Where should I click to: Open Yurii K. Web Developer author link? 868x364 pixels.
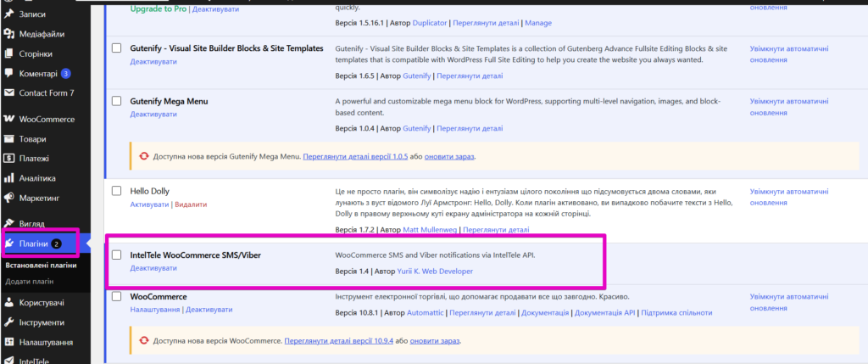[435, 272]
